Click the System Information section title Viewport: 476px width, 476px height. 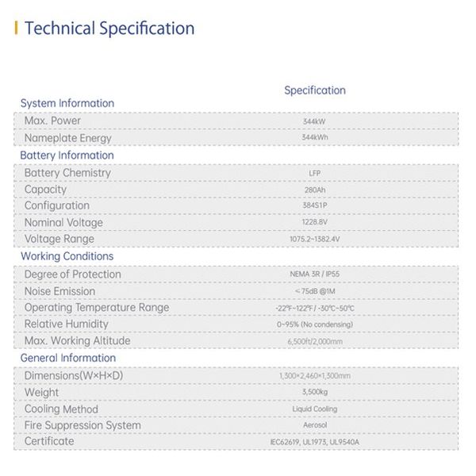(67, 103)
